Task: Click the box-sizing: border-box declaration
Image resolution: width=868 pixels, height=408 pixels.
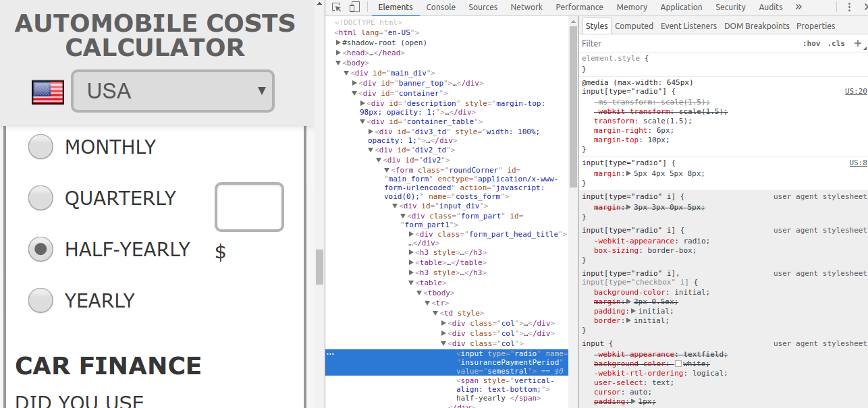Action: [x=645, y=250]
